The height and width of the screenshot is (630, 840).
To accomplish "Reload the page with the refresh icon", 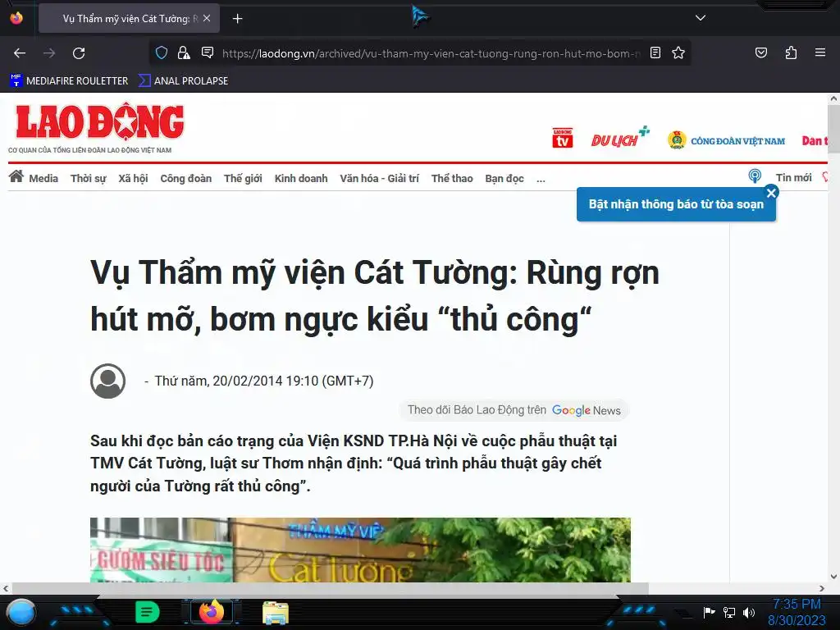I will [79, 53].
